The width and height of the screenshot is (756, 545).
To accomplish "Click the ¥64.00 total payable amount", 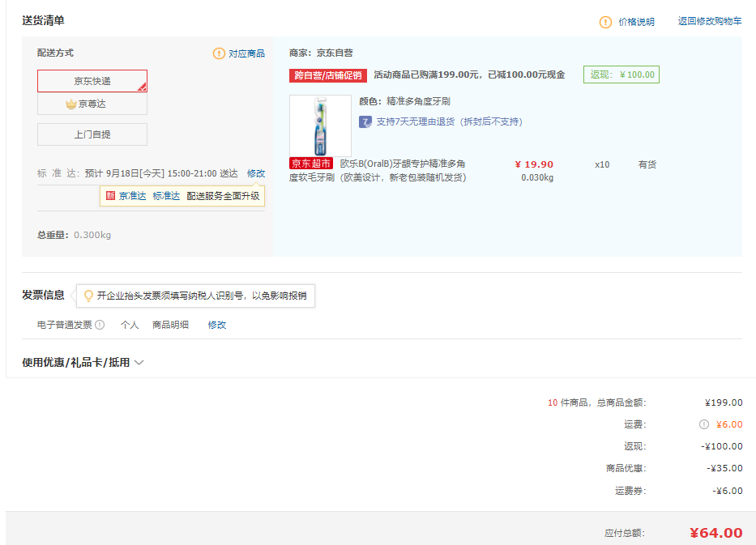I will [716, 533].
